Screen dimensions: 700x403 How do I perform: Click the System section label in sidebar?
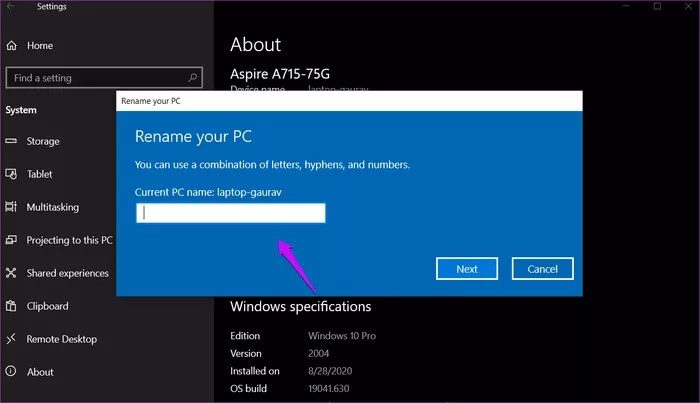tap(21, 110)
